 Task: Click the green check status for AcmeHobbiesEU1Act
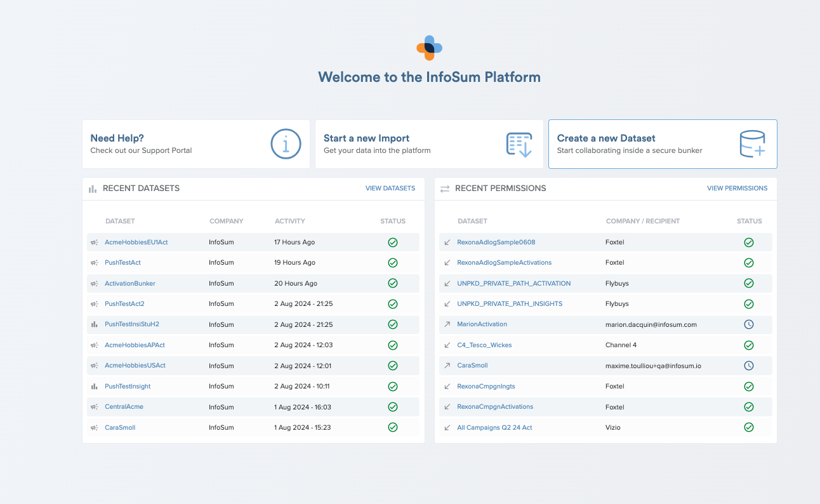pyautogui.click(x=393, y=242)
